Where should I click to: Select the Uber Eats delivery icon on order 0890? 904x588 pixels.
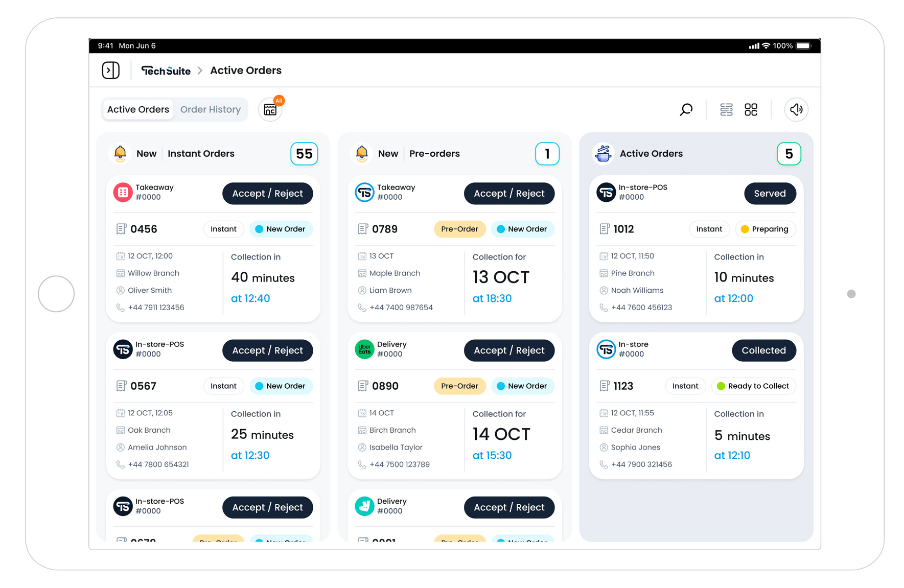coord(364,350)
